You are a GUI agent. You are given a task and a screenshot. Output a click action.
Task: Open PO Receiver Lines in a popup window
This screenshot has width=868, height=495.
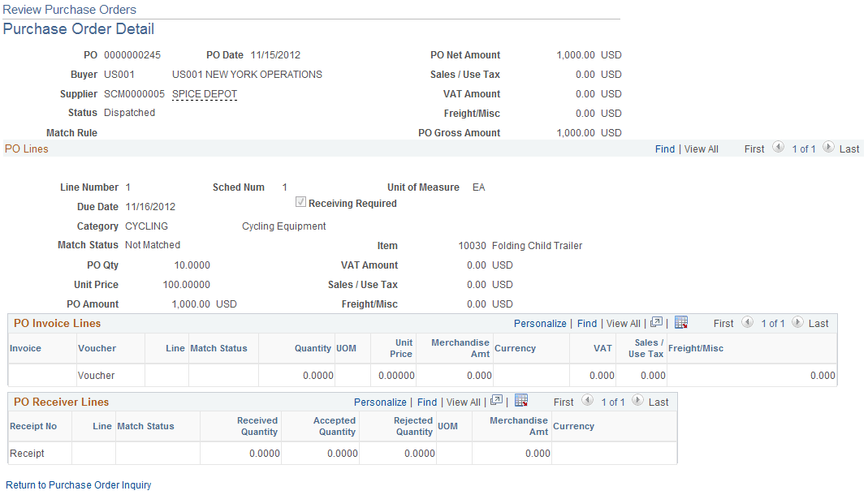495,402
